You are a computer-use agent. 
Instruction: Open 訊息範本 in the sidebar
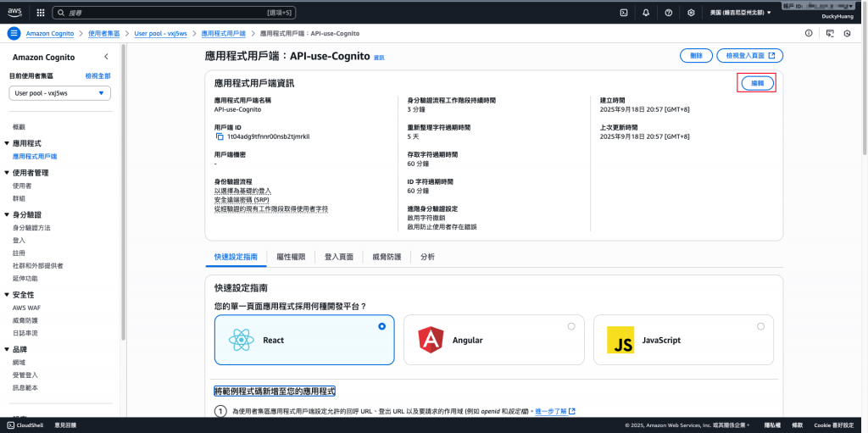pos(25,387)
